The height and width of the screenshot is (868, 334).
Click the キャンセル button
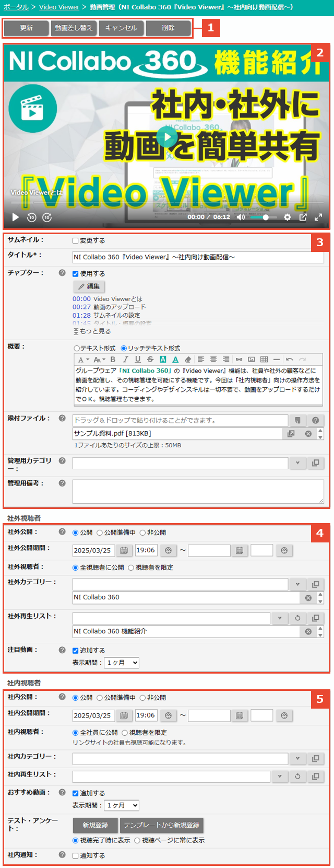tap(121, 28)
